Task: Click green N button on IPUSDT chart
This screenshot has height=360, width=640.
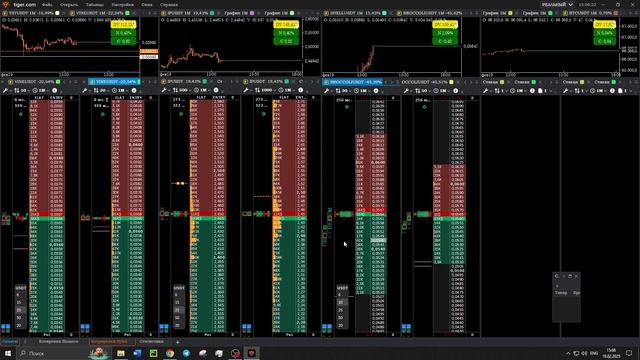Action: pyautogui.click(x=286, y=33)
